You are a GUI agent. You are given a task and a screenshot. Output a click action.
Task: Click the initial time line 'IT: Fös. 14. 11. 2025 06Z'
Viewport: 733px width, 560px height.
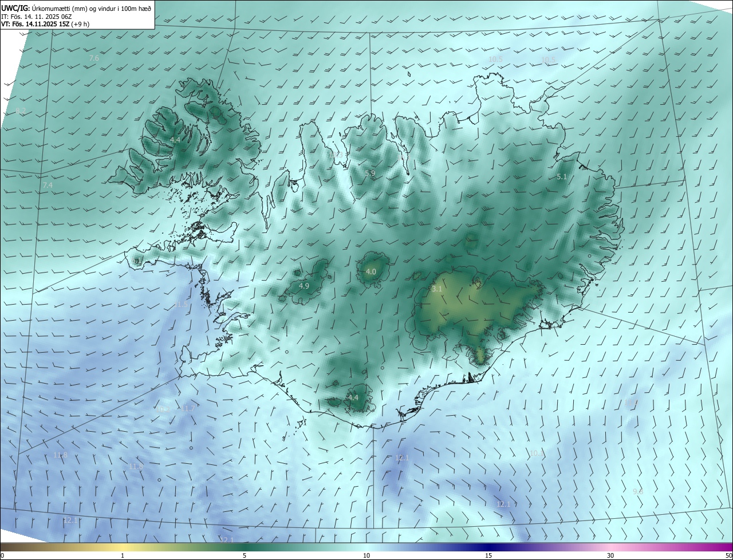click(x=36, y=16)
